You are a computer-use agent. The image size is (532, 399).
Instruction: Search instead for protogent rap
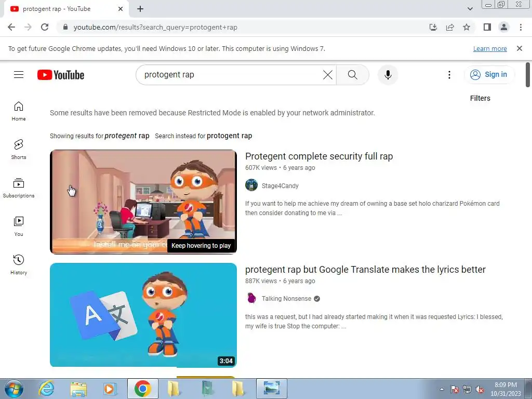pyautogui.click(x=229, y=136)
